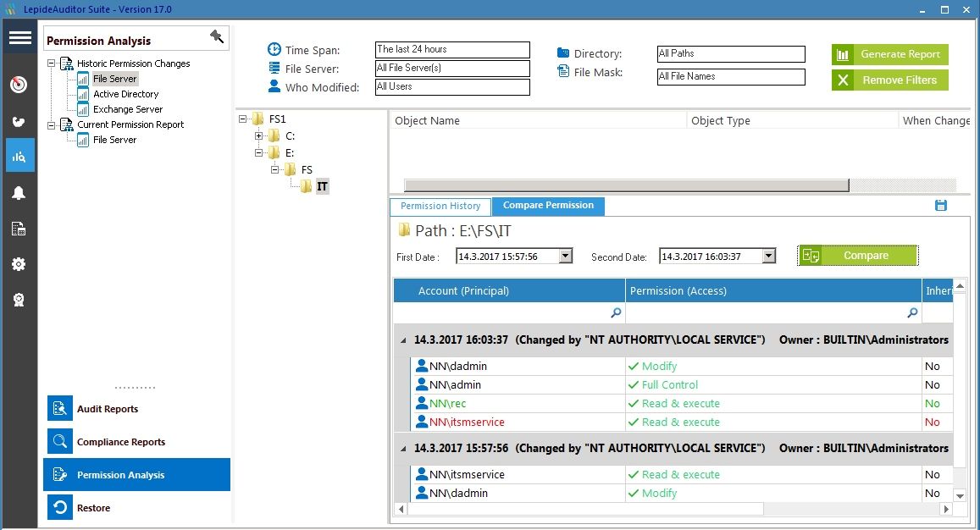The image size is (980, 530).
Task: Select the chart search icon in sidebar
Action: coord(19,156)
